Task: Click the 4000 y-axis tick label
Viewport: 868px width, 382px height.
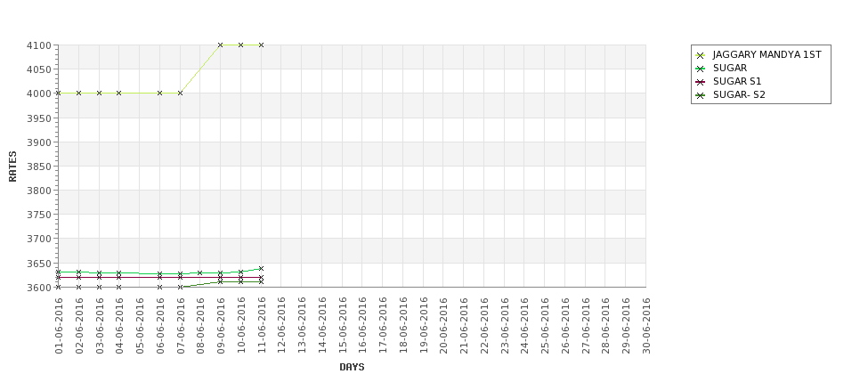Action: pyautogui.click(x=39, y=93)
